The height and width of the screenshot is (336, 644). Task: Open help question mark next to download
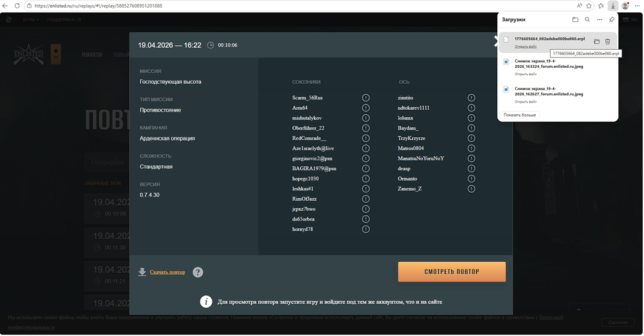click(198, 272)
